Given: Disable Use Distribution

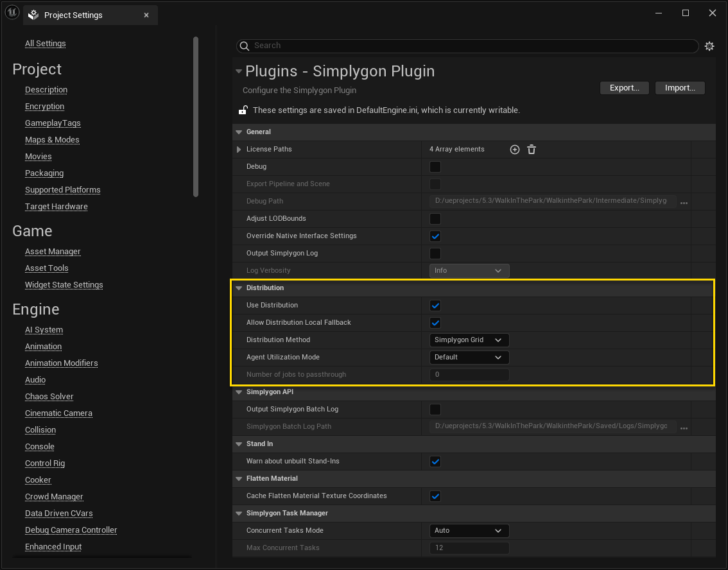Looking at the screenshot, I should [x=435, y=305].
